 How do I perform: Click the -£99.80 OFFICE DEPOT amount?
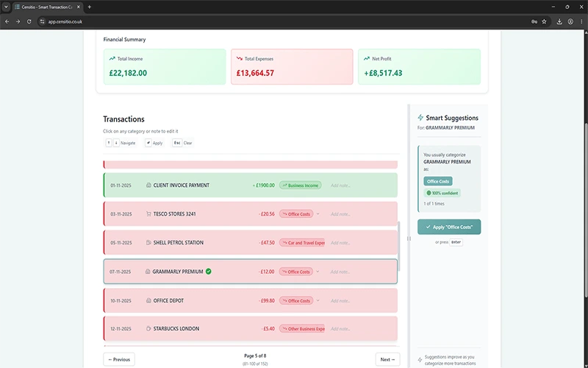point(267,300)
